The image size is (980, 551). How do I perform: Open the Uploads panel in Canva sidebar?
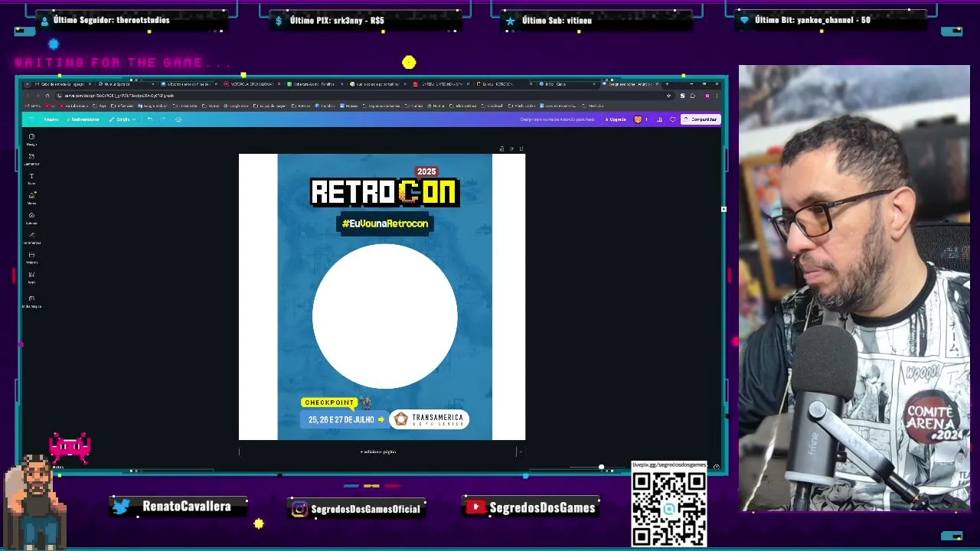31,218
